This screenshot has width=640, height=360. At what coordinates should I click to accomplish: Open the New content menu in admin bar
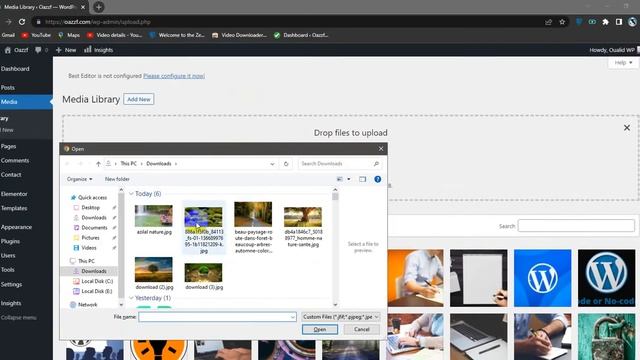point(66,50)
